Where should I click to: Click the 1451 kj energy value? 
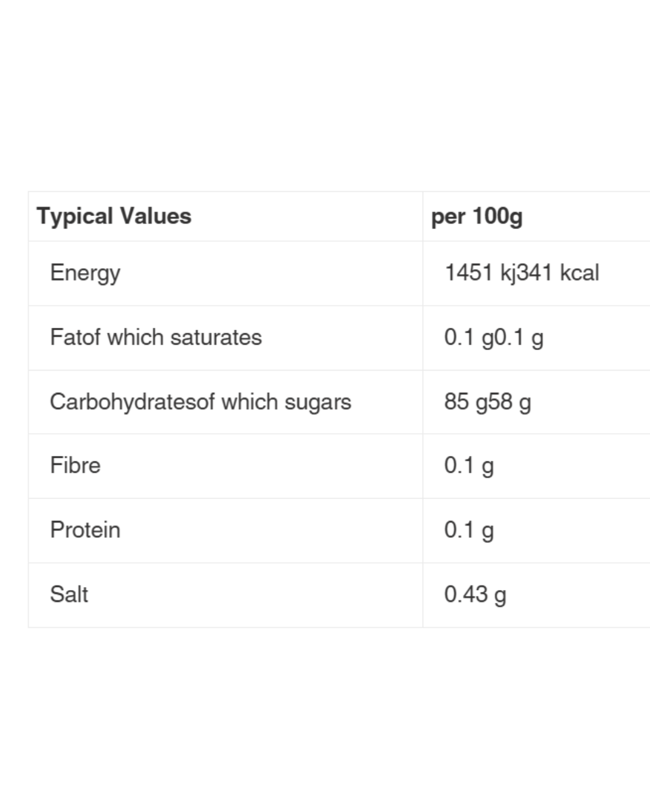480,272
